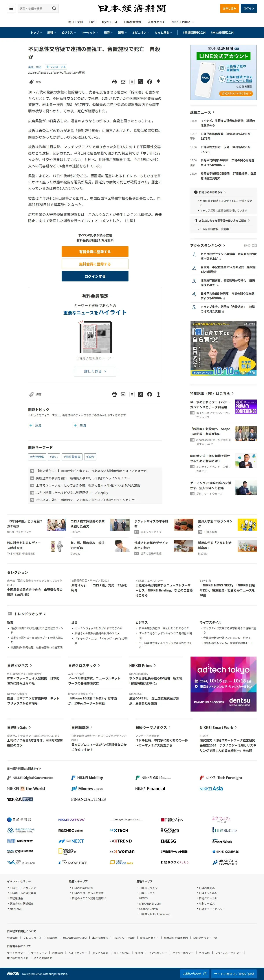Expand the 速報ニュース section chevron

213,112
